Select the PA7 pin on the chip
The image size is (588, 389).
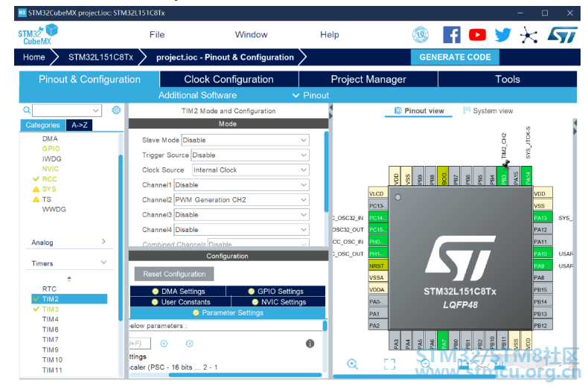click(x=443, y=340)
